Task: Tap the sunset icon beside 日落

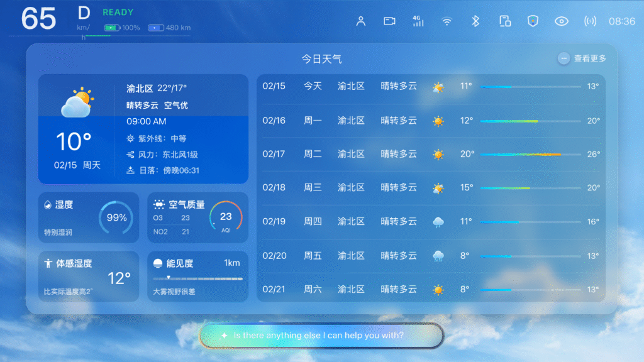Action: [x=130, y=170]
